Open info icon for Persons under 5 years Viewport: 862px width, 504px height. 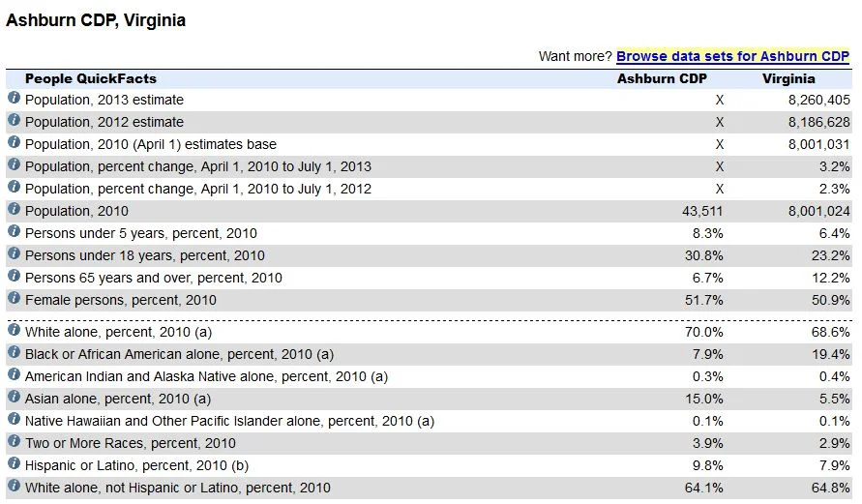[14, 232]
